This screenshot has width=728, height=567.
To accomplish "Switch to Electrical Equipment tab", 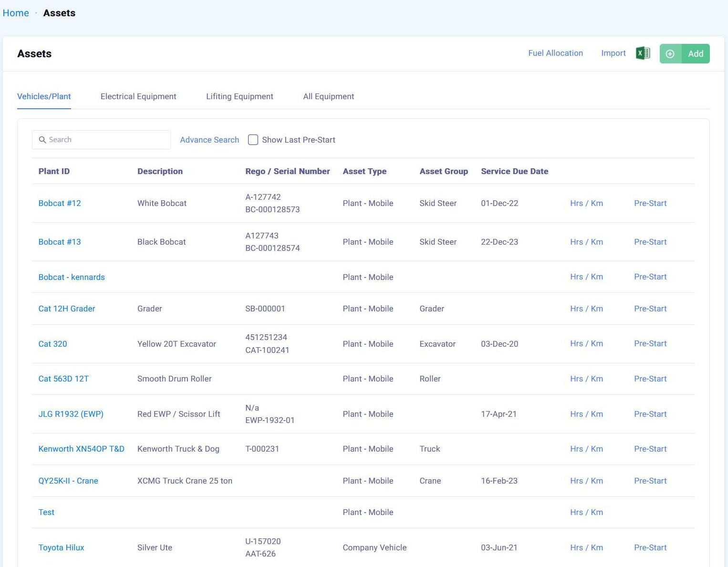I will [138, 96].
